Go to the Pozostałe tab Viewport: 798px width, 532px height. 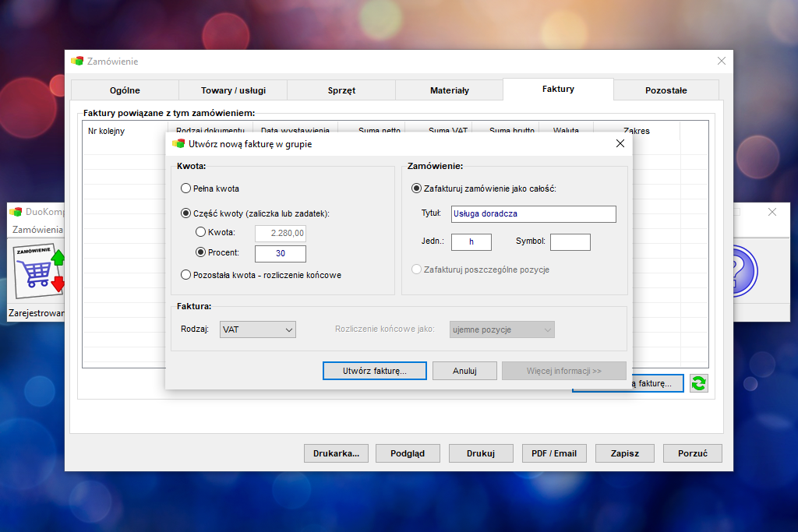click(666, 90)
